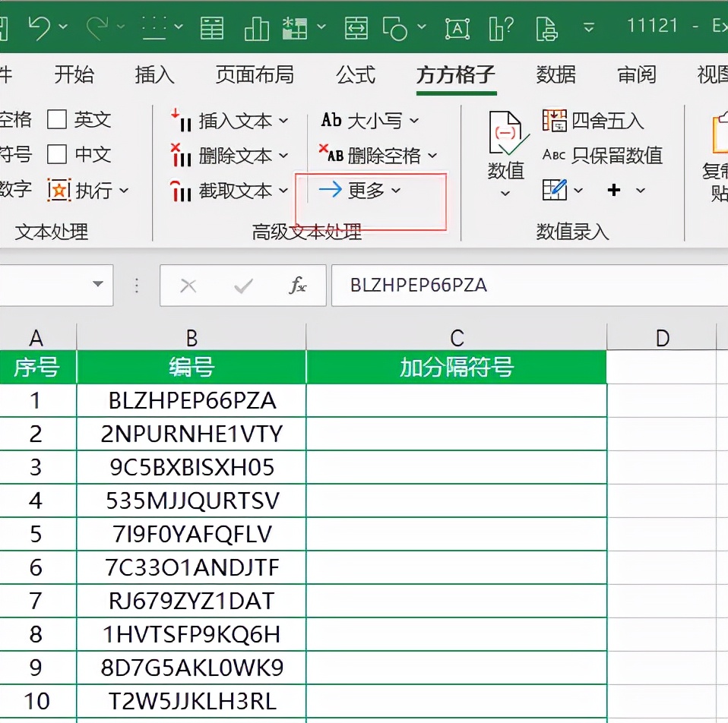This screenshot has height=723, width=728.
Task: Click the formula bar cancel X icon
Action: pos(188,286)
